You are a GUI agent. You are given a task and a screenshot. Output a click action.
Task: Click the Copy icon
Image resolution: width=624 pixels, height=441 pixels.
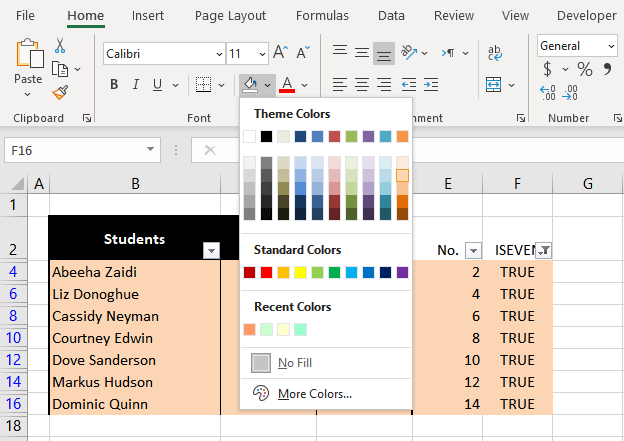pos(60,69)
